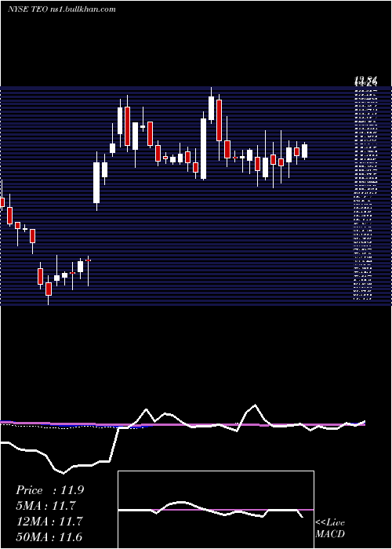Click the '5MA : 11.7' value
The image size is (392, 549).
pyautogui.click(x=45, y=506)
